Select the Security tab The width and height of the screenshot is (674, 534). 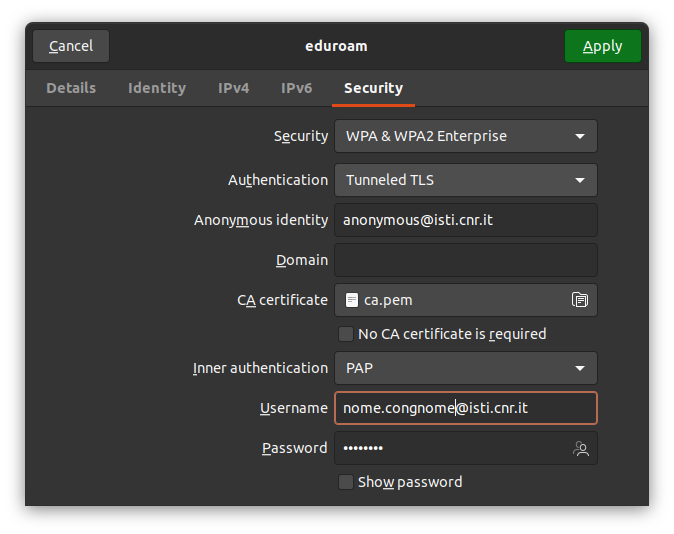(373, 88)
